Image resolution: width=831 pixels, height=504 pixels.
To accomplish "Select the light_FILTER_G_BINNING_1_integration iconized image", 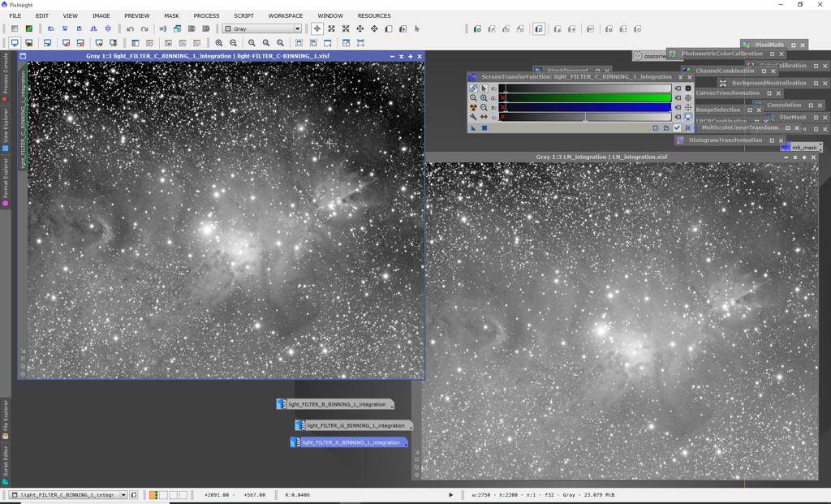I will [354, 425].
